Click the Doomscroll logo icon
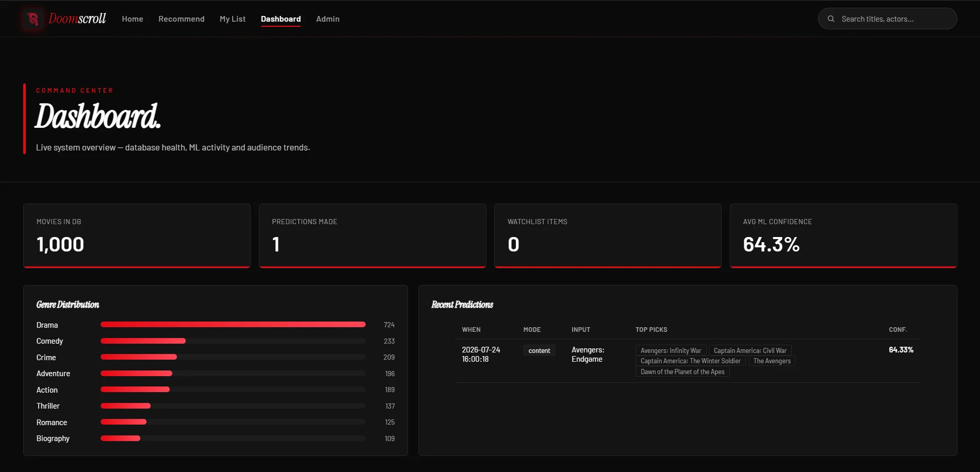This screenshot has width=980, height=472. pyautogui.click(x=33, y=19)
